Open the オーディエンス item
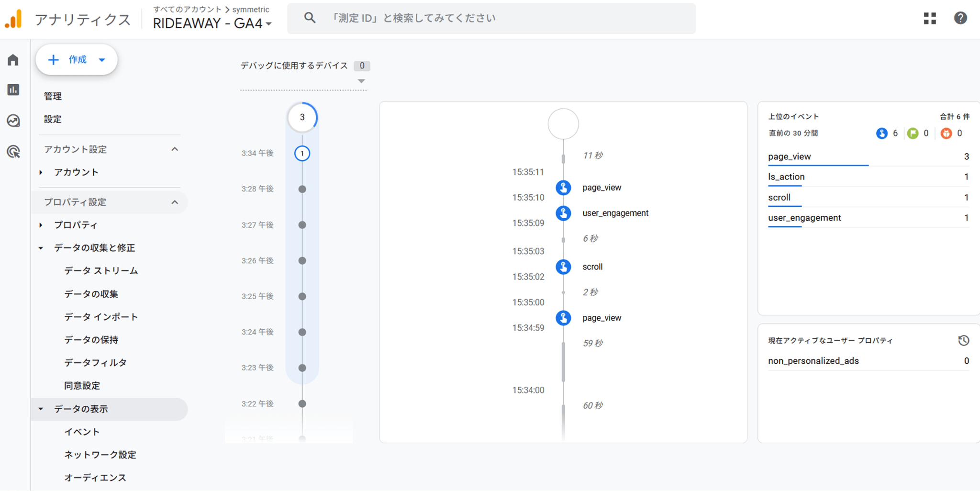 [95, 478]
